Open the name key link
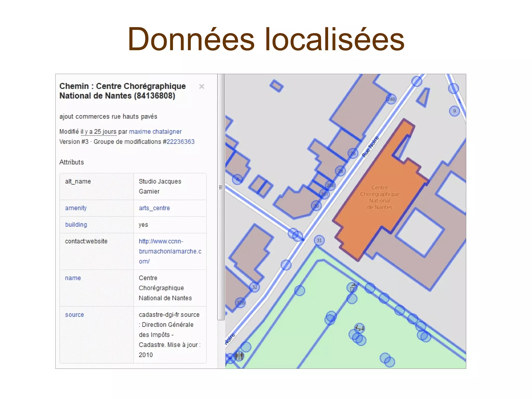Image resolution: width=532 pixels, height=399 pixels. 73,278
